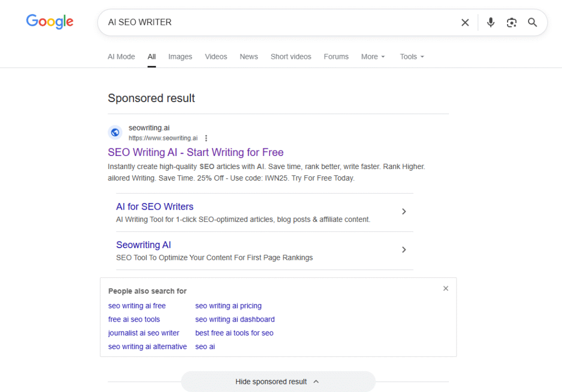
Task: Click the seowriting.ai globe favicon
Action: click(x=115, y=132)
